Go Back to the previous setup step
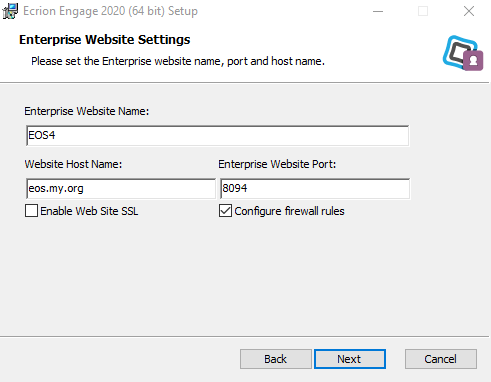 click(x=276, y=359)
